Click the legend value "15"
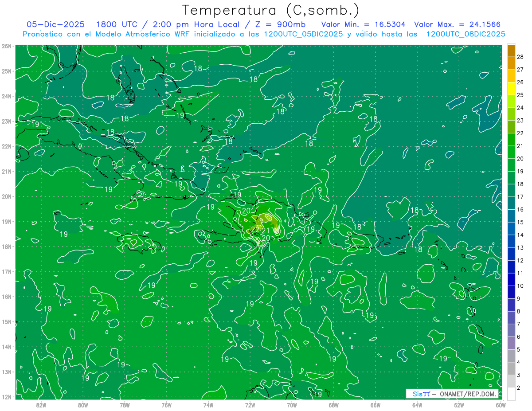Image resolution: width=532 pixels, height=411 pixels. click(x=520, y=222)
